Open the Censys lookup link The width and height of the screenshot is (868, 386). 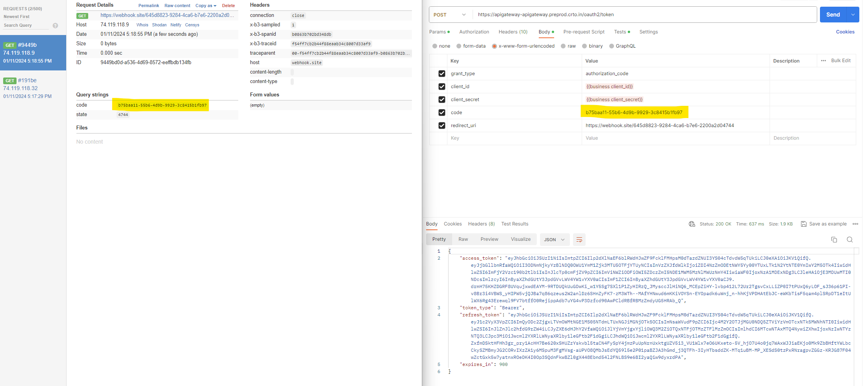pos(192,25)
